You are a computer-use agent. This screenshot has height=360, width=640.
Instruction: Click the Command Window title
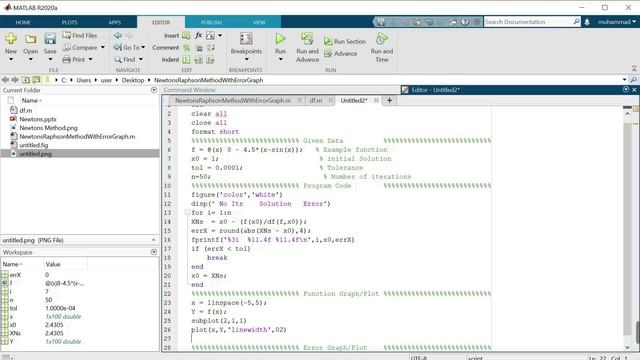tap(189, 90)
